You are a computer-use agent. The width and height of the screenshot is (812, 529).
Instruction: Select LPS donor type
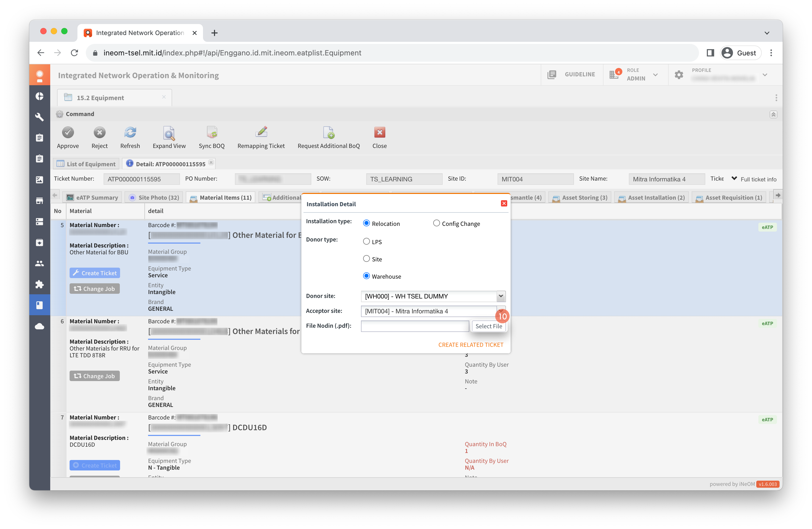pos(366,242)
